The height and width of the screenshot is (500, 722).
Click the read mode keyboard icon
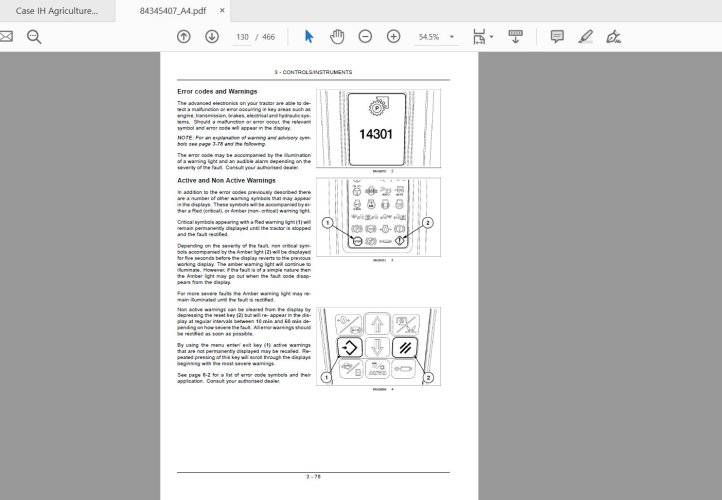pyautogui.click(x=516, y=37)
